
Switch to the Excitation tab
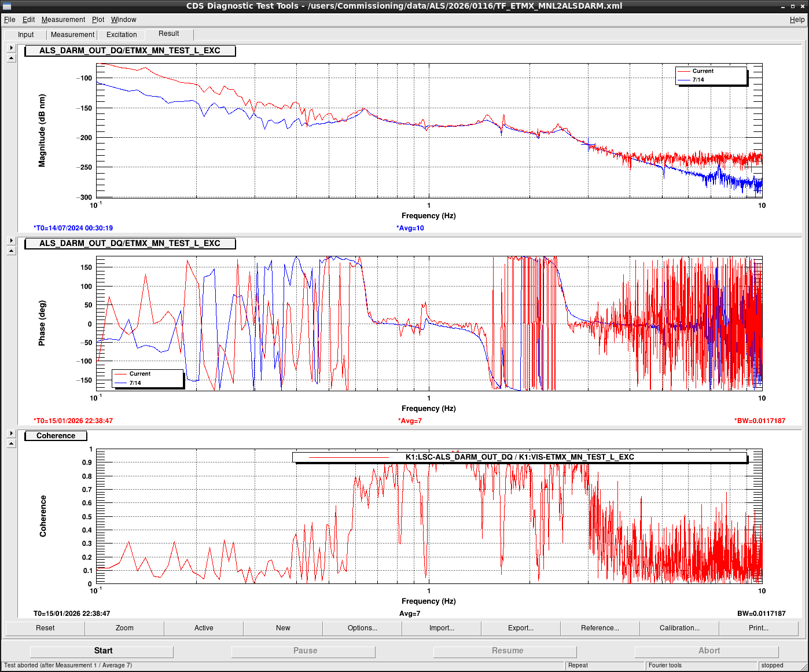[122, 35]
